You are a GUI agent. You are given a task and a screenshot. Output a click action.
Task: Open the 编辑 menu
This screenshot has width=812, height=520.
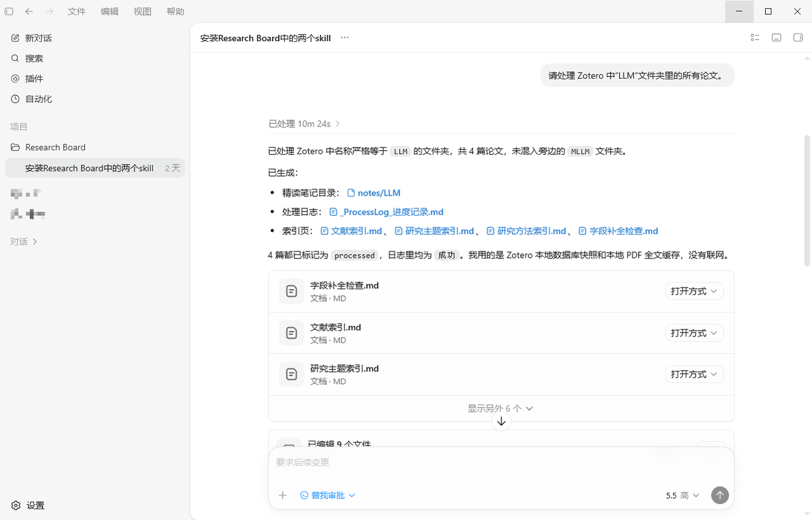110,11
